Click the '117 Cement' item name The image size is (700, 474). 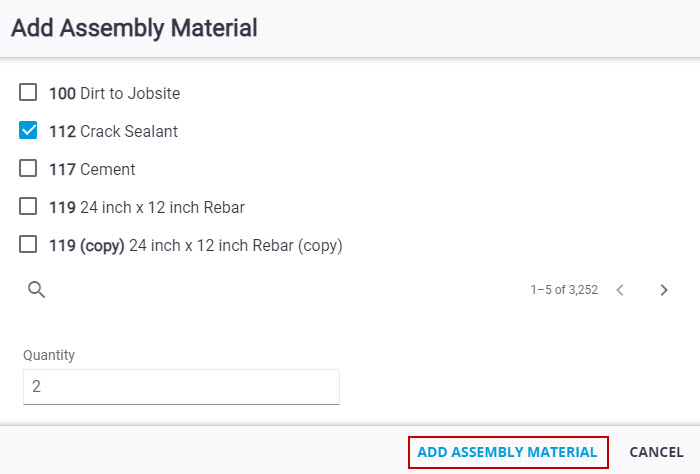(x=92, y=169)
